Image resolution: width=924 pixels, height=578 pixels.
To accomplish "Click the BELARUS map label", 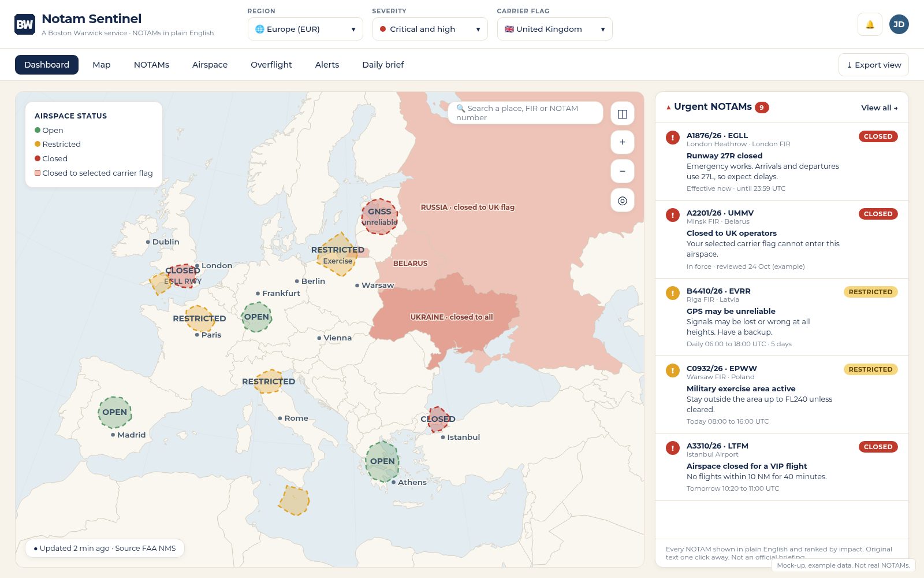I will 410,263.
